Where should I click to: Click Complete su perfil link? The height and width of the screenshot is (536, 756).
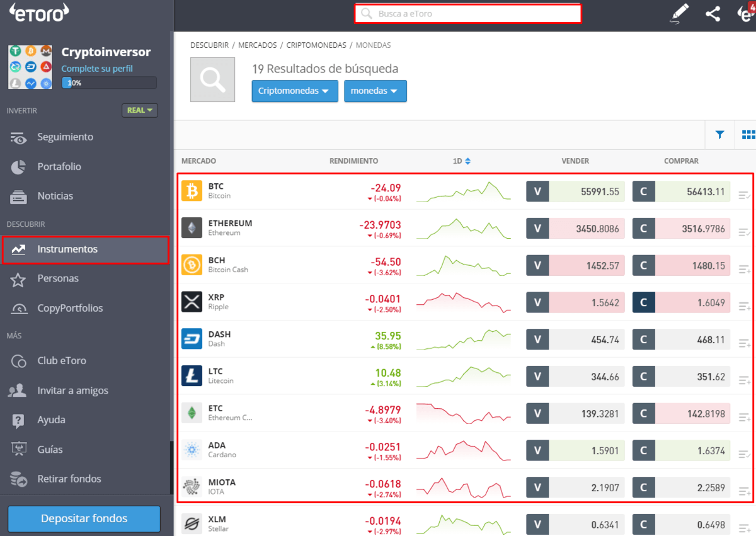[97, 69]
